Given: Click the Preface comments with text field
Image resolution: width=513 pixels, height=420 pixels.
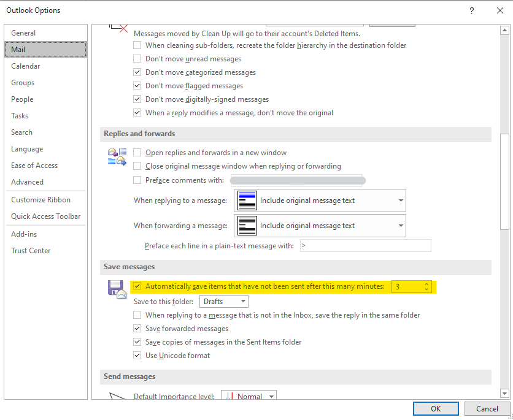Looking at the screenshot, I should pyautogui.click(x=296, y=180).
